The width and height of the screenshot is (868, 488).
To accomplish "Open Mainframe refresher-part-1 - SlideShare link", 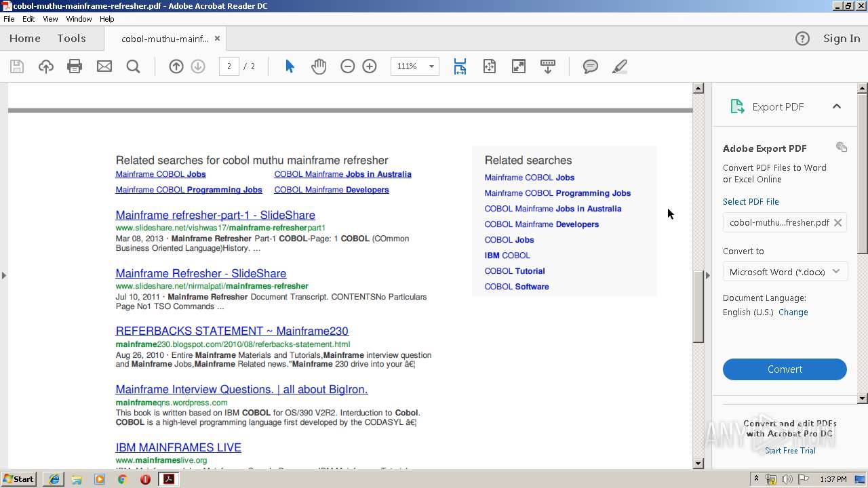I will [x=215, y=216].
